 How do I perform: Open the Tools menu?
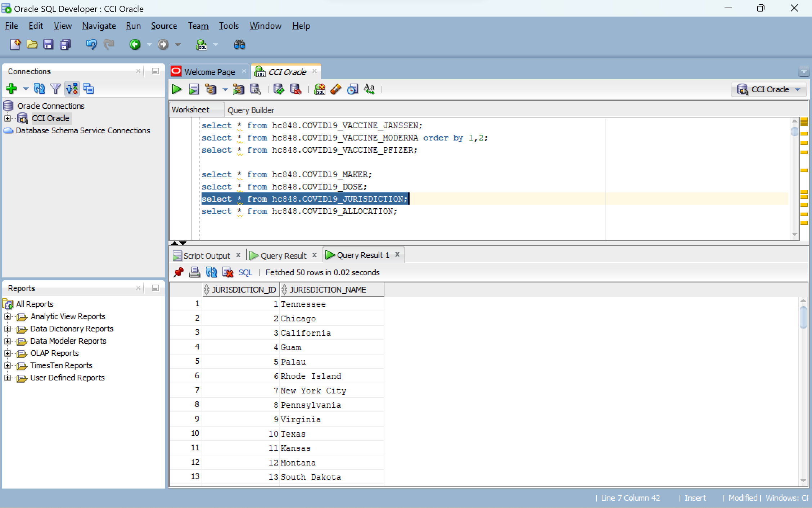[229, 26]
